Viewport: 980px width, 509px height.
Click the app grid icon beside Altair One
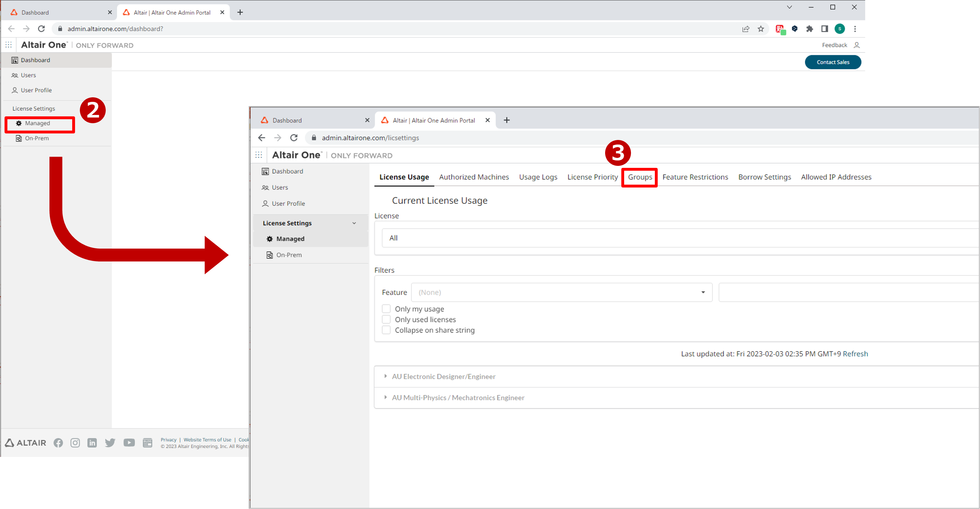[8, 45]
